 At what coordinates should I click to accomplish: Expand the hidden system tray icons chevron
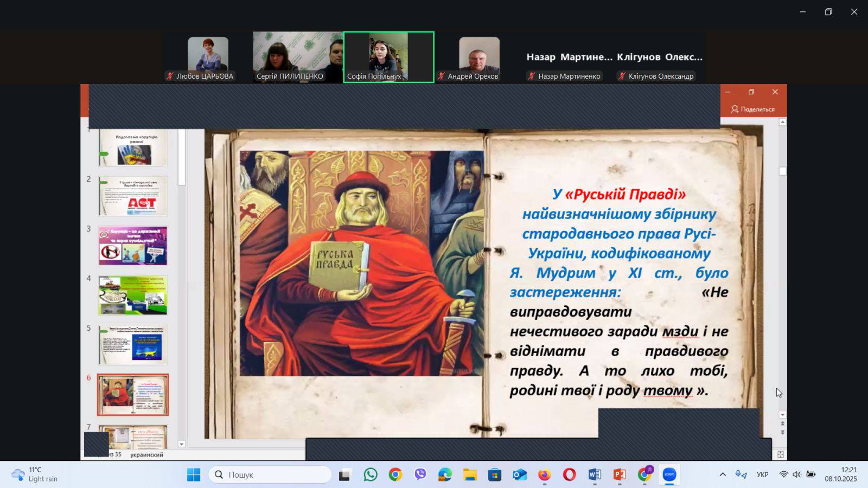[x=723, y=474]
